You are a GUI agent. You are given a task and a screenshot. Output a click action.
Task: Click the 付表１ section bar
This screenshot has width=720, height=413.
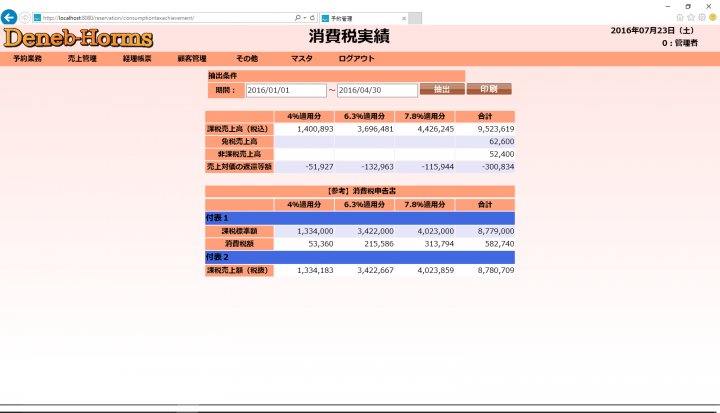pos(360,218)
